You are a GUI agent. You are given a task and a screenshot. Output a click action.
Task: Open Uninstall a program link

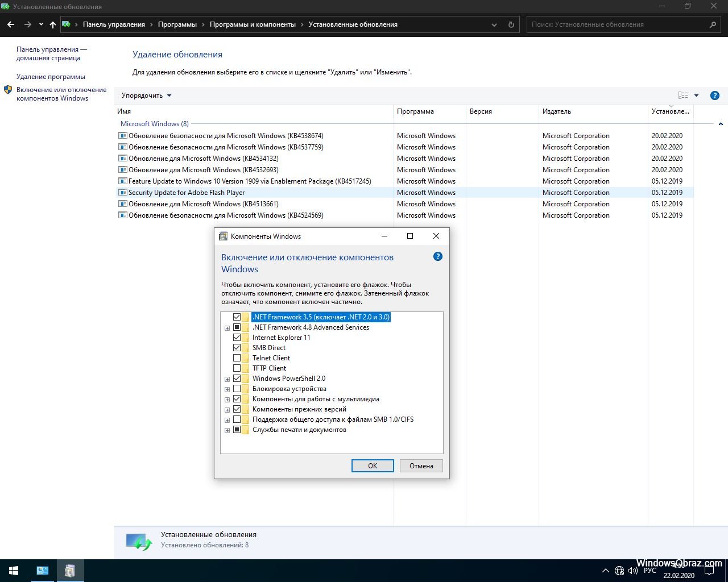point(51,77)
